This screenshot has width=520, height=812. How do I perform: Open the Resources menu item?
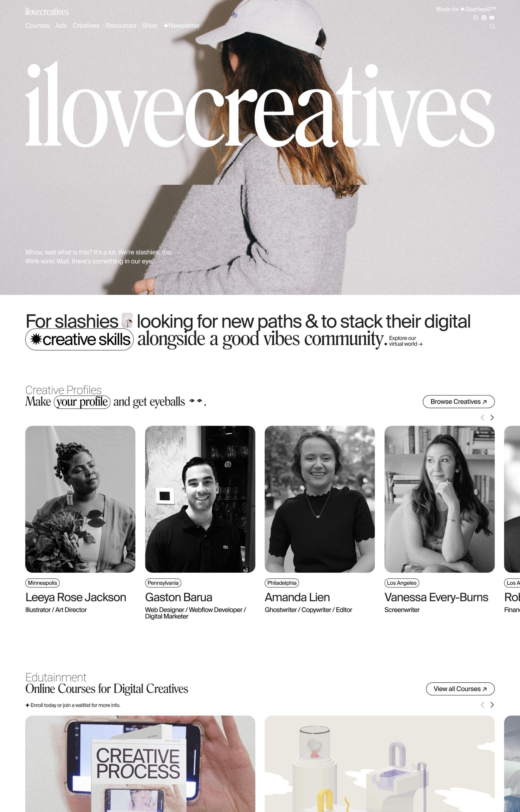121,26
